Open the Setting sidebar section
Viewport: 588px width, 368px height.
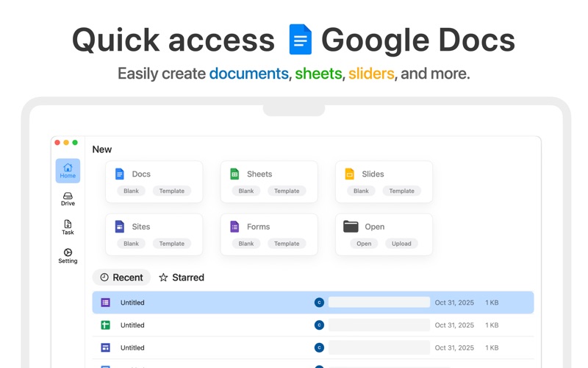pos(68,256)
